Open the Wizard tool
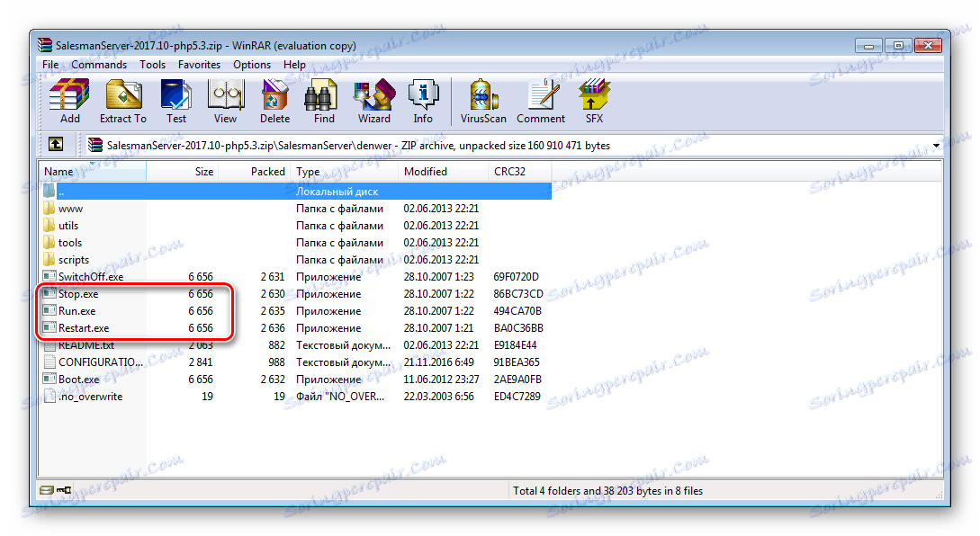The width and height of the screenshot is (980, 536). pyautogui.click(x=373, y=101)
